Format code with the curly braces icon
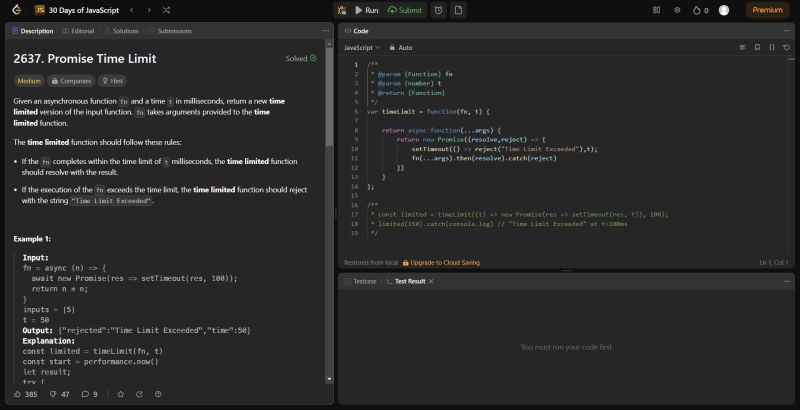The width and height of the screenshot is (800, 410). [772, 47]
